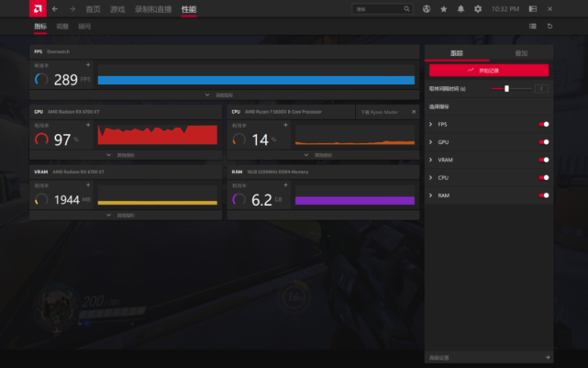Expand other metrics under VRAM card
Image resolution: width=588 pixels, height=368 pixels.
(x=126, y=215)
